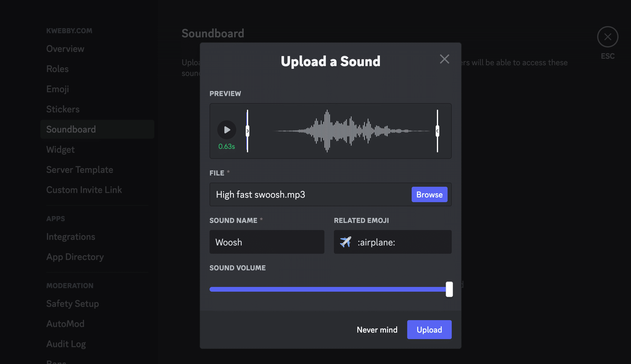The width and height of the screenshot is (631, 364).
Task: Click the Browse button to select file
Action: point(429,194)
